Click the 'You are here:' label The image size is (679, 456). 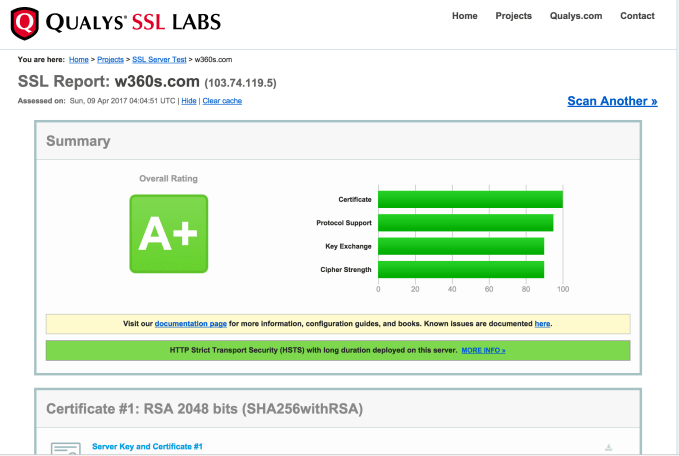(41, 59)
